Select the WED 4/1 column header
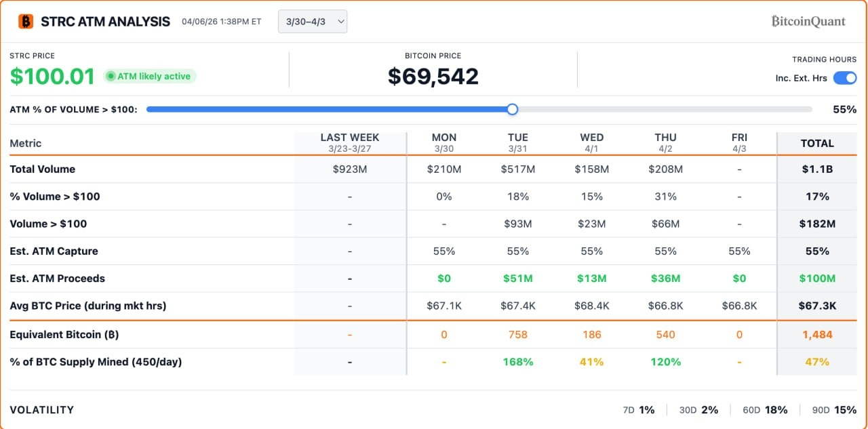Image resolution: width=868 pixels, height=429 pixels. 591,142
